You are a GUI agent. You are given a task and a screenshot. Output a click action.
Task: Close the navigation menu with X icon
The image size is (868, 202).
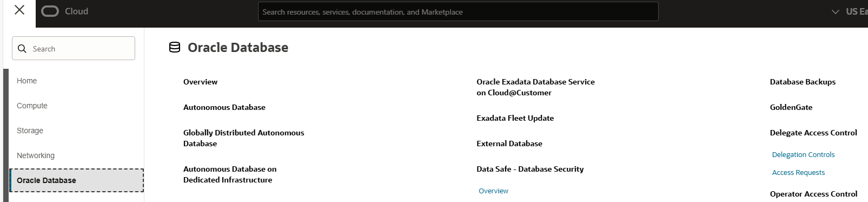pos(19,10)
